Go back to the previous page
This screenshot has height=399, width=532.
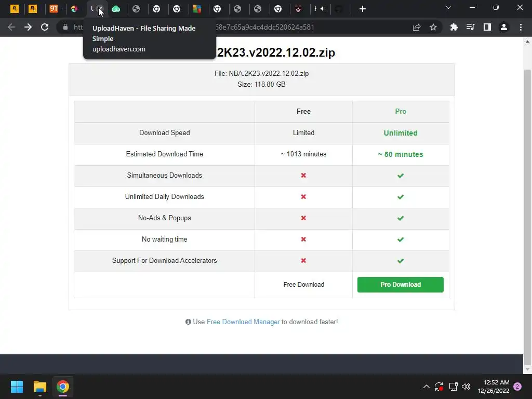11,27
